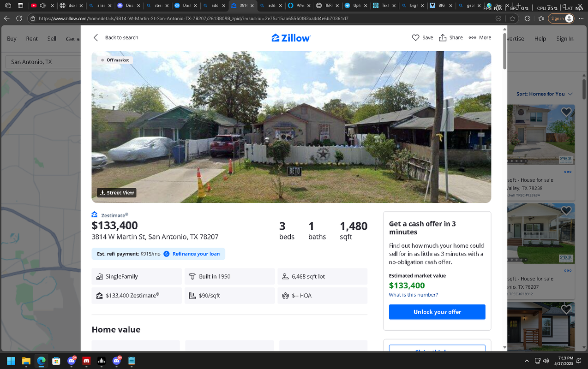The image size is (588, 369).
Task: Open the Refinance your loan link
Action: click(196, 254)
